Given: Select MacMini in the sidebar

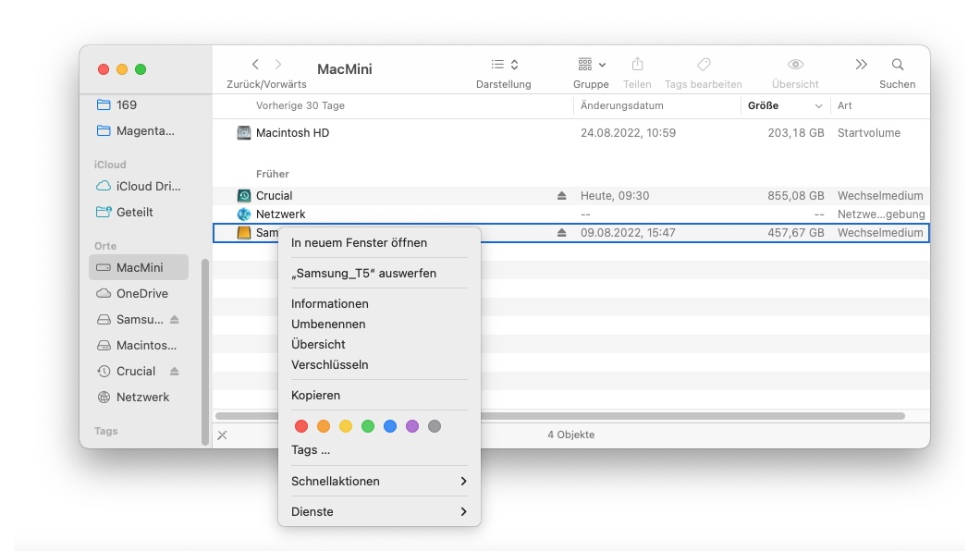Looking at the screenshot, I should click(138, 267).
